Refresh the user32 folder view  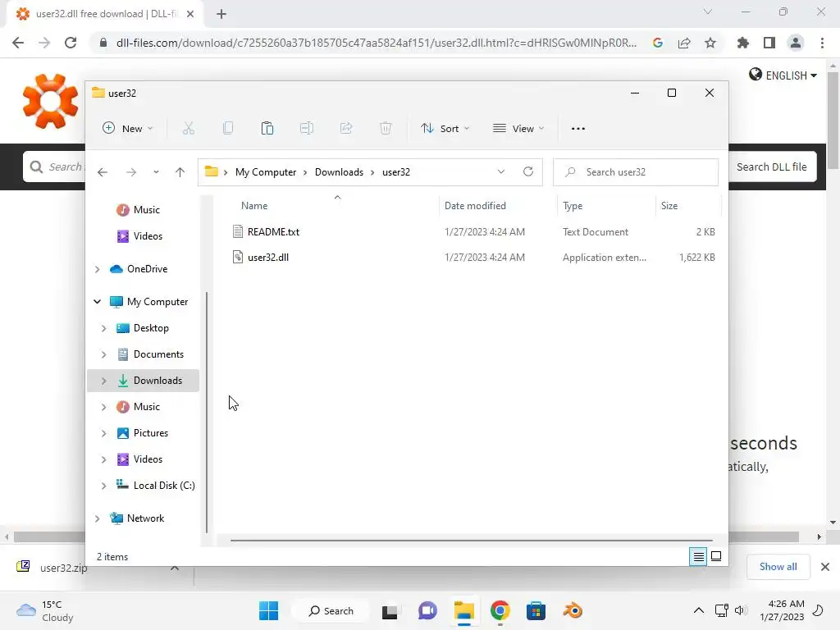click(x=528, y=171)
